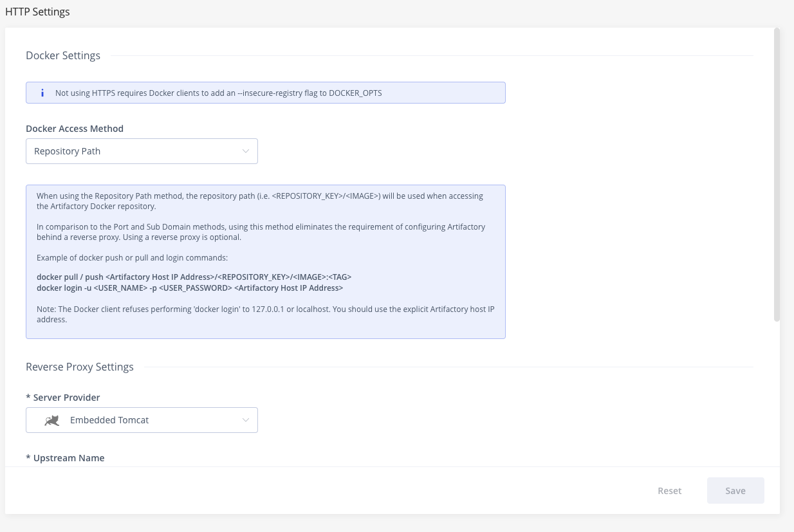Click the Reset button
This screenshot has width=794, height=532.
tap(669, 490)
